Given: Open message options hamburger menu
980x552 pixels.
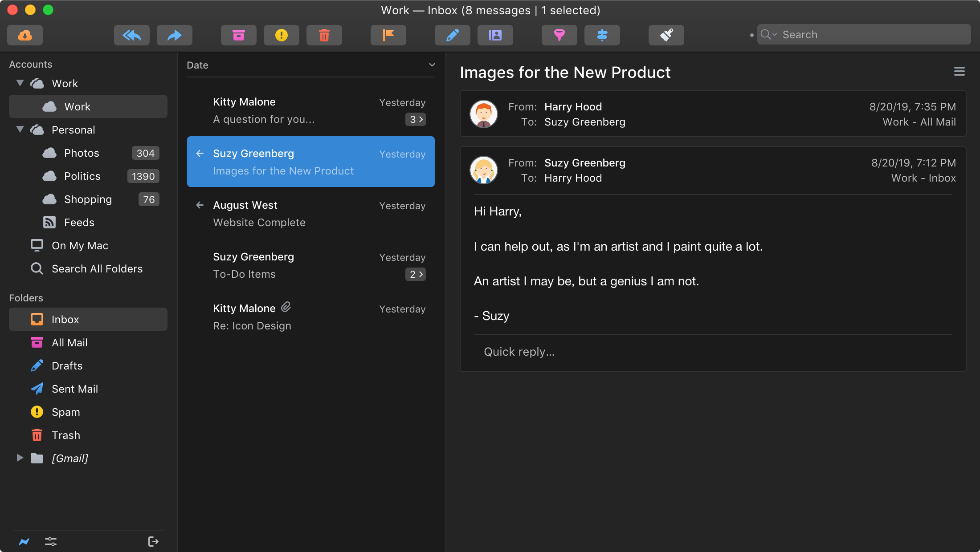Looking at the screenshot, I should 959,72.
